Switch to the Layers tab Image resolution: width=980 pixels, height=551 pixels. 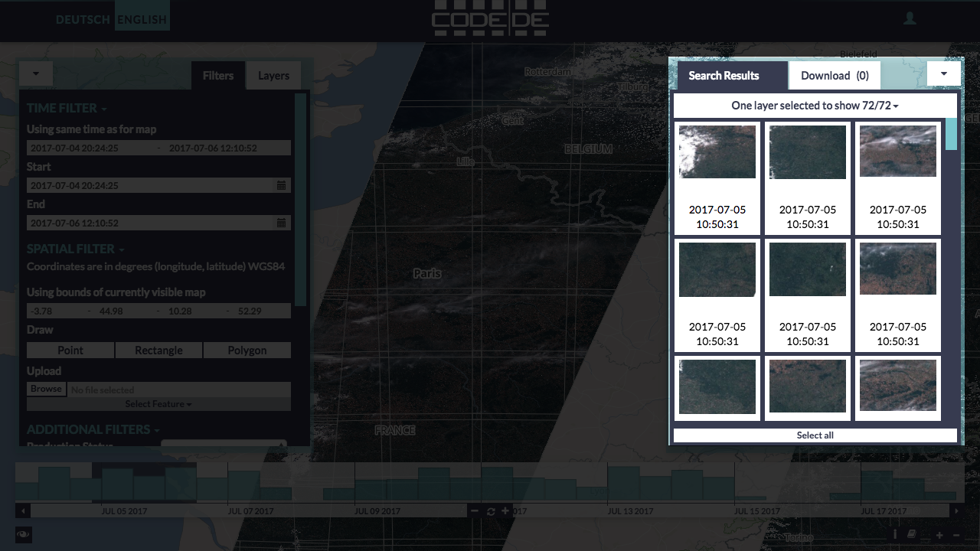click(273, 76)
